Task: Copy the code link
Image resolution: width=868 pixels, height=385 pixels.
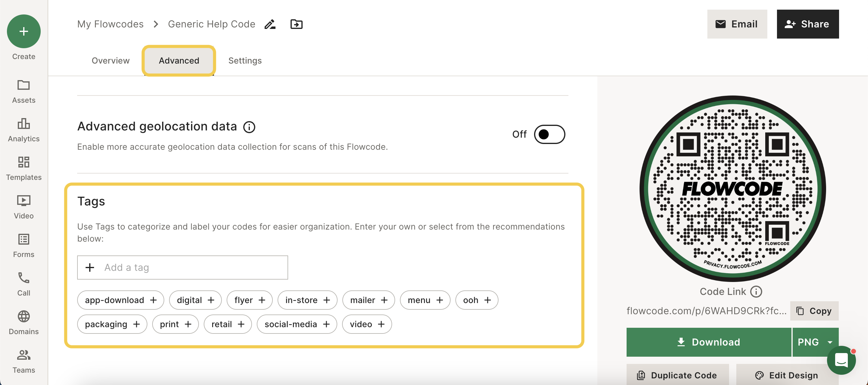Action: [x=814, y=311]
